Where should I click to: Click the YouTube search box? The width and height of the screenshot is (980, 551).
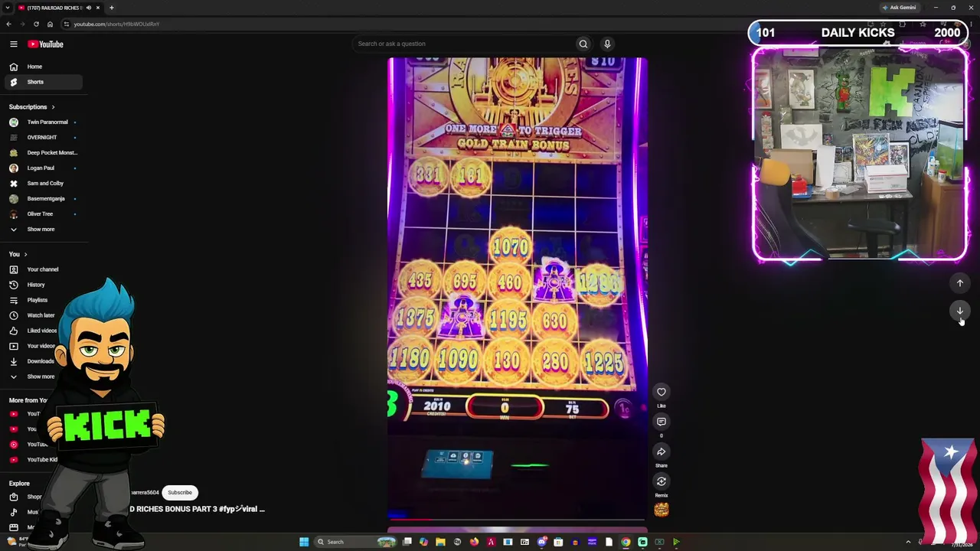pyautogui.click(x=463, y=44)
